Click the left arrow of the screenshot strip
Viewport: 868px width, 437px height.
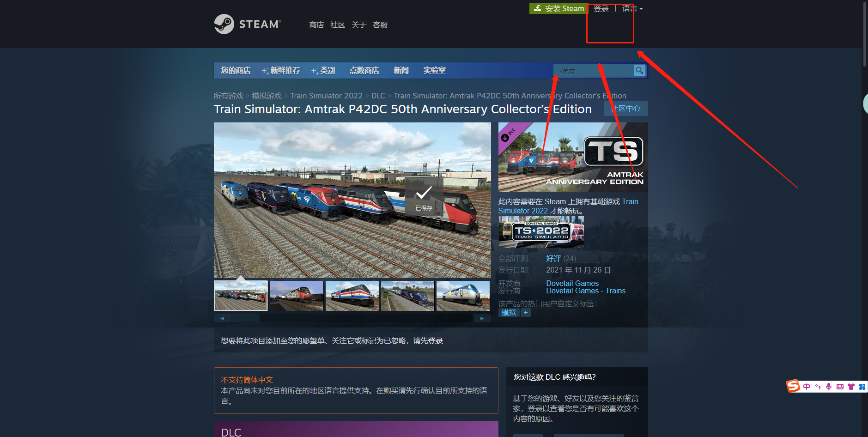222,318
